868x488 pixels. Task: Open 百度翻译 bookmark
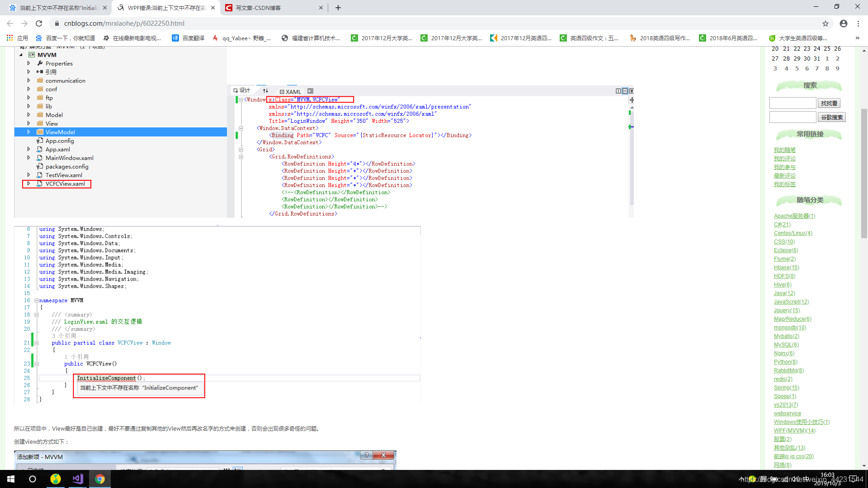[x=189, y=38]
